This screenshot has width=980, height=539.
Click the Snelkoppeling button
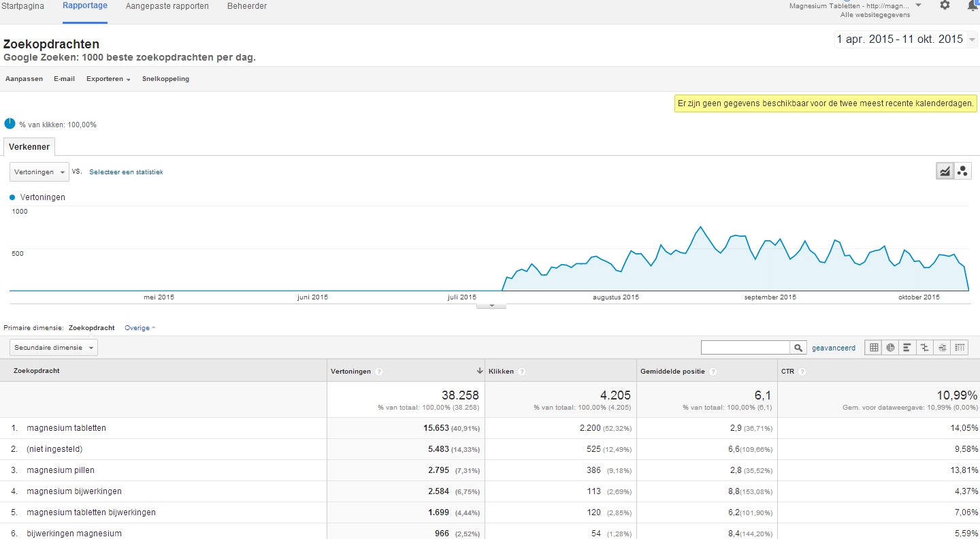[x=165, y=79]
